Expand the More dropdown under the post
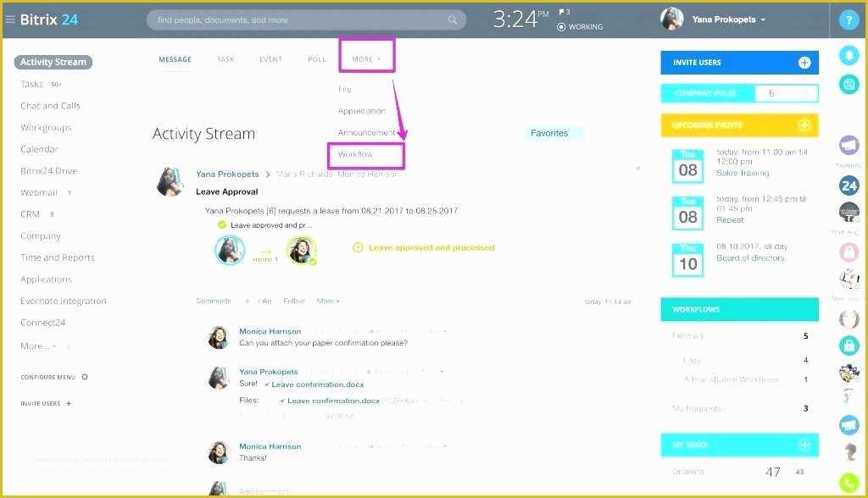 tap(328, 301)
